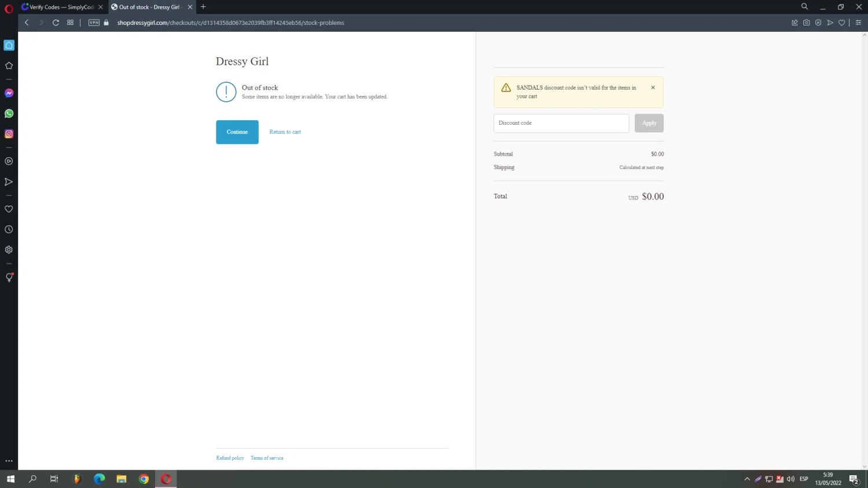This screenshot has height=488, width=868.
Task: Show hidden system tray icons
Action: point(747,479)
